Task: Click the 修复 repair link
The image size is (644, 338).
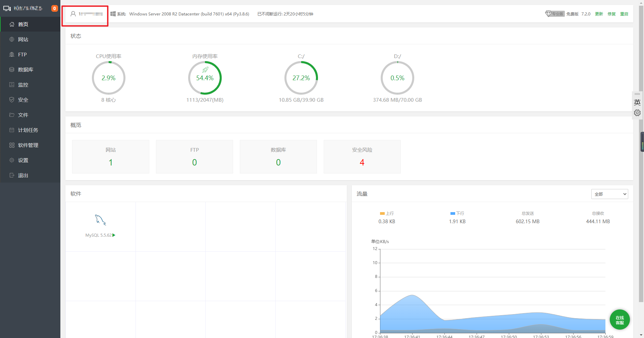Action: coord(611,14)
